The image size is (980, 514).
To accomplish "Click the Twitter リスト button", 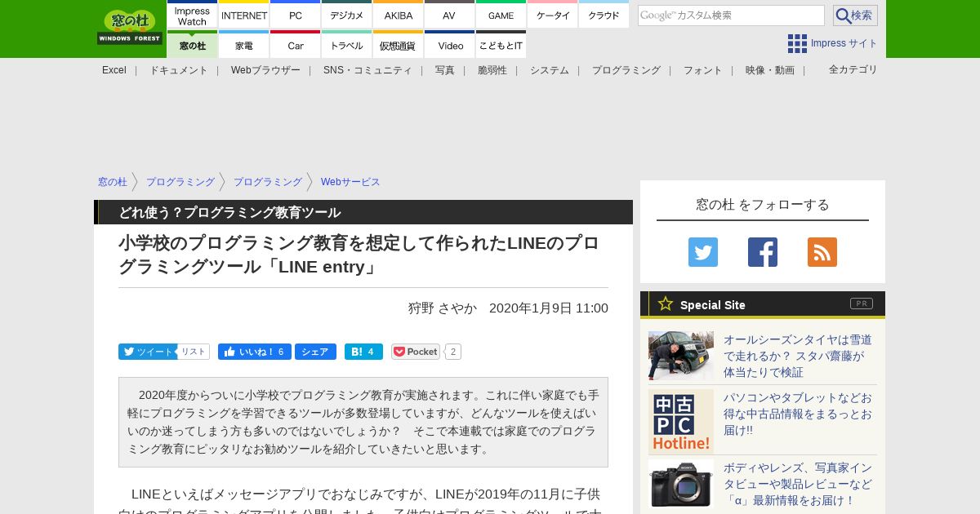I will tap(194, 352).
